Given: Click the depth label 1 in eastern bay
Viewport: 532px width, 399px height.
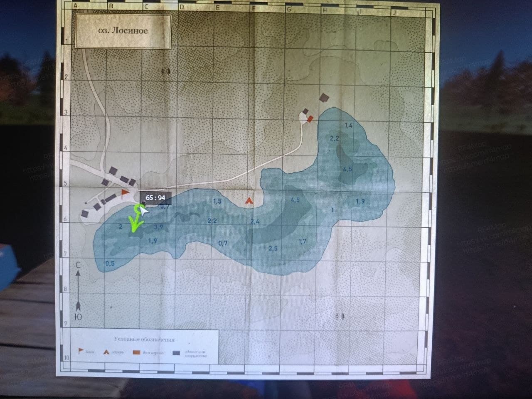Looking at the screenshot, I should [x=332, y=210].
